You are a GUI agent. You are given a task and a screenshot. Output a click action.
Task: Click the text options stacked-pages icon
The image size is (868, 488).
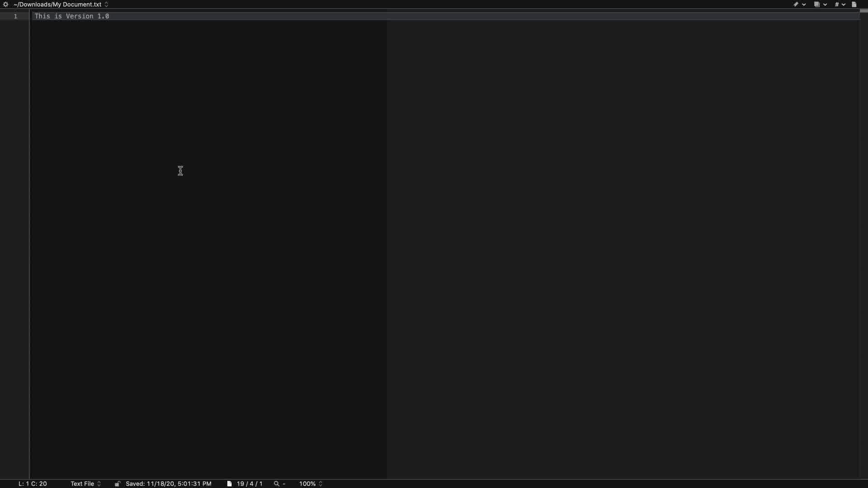[817, 5]
